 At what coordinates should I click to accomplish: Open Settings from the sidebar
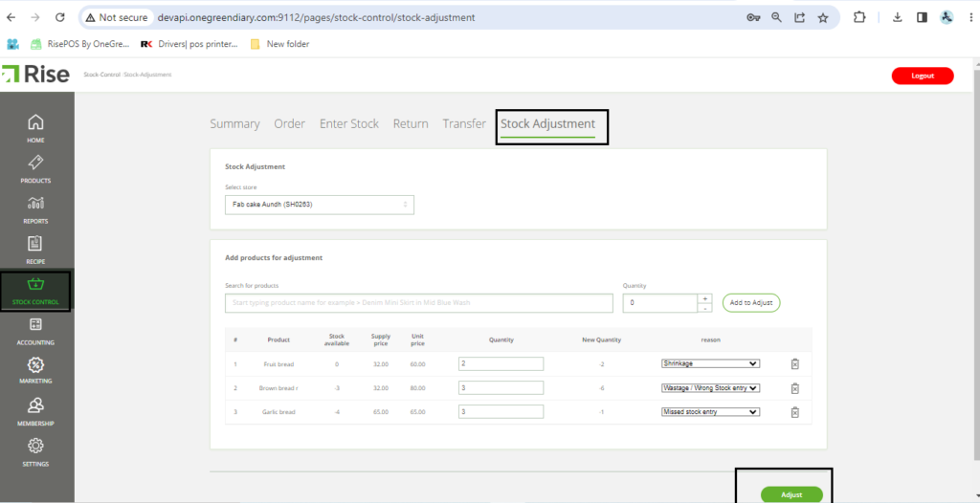[35, 450]
